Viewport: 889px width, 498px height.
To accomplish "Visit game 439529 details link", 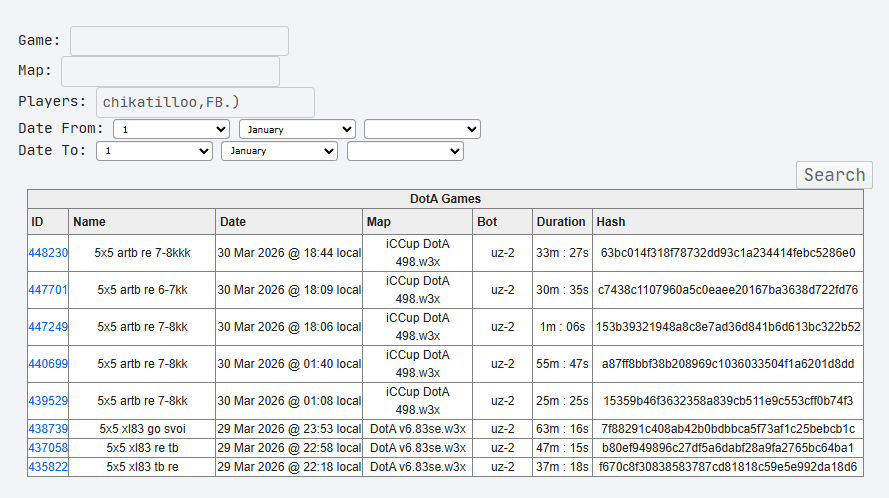I will tap(48, 401).
